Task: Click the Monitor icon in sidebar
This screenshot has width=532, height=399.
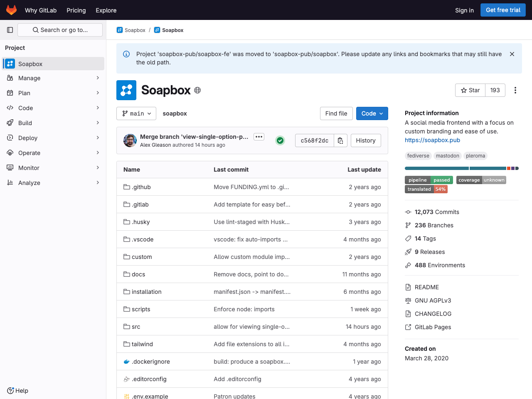Action: tap(10, 168)
